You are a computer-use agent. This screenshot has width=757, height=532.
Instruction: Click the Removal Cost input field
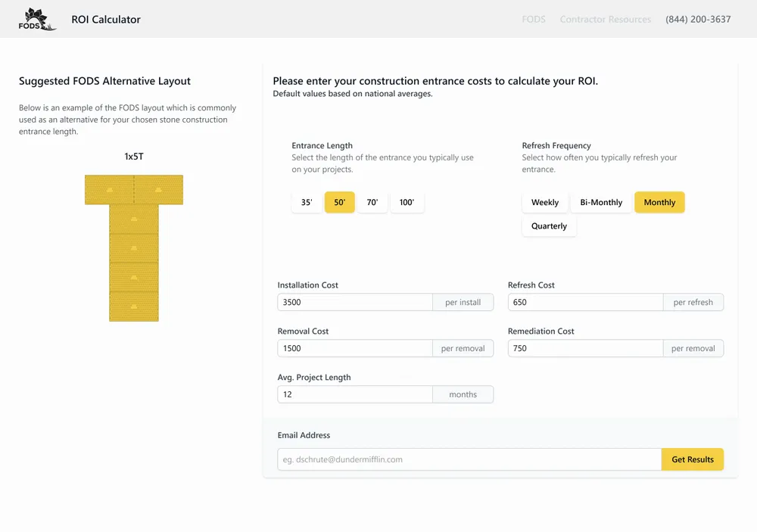pyautogui.click(x=355, y=348)
